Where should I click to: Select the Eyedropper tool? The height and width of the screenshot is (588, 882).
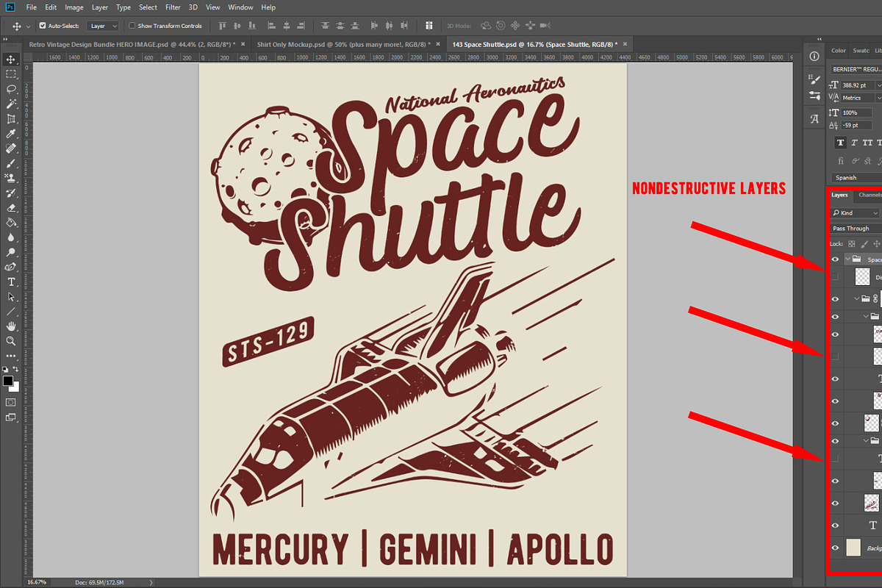click(11, 134)
